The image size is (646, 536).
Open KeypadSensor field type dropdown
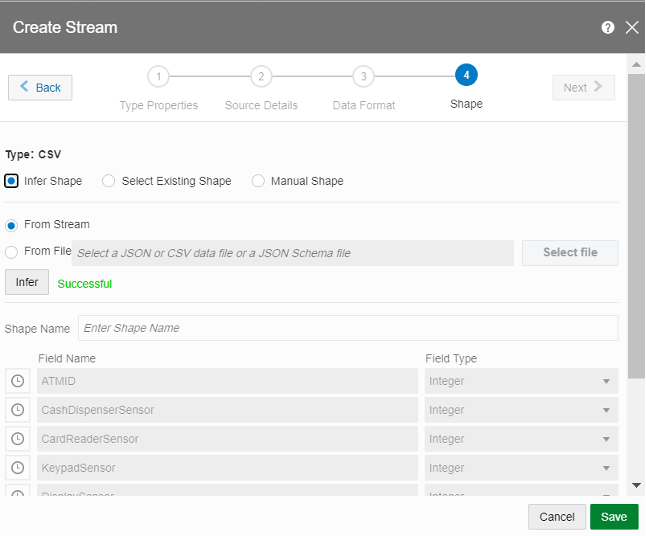(520, 468)
